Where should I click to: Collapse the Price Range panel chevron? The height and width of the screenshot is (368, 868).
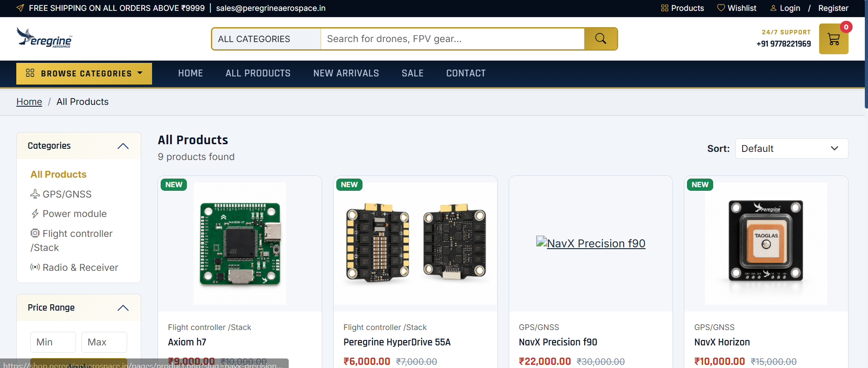[123, 308]
